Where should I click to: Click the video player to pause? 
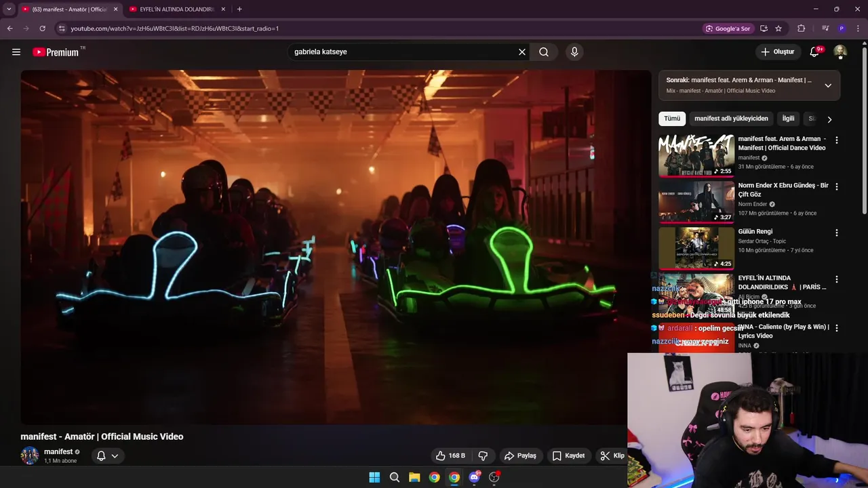[336, 247]
